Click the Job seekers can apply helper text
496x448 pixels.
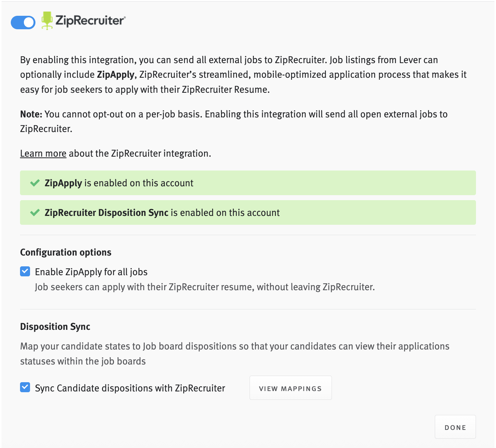[x=204, y=287]
